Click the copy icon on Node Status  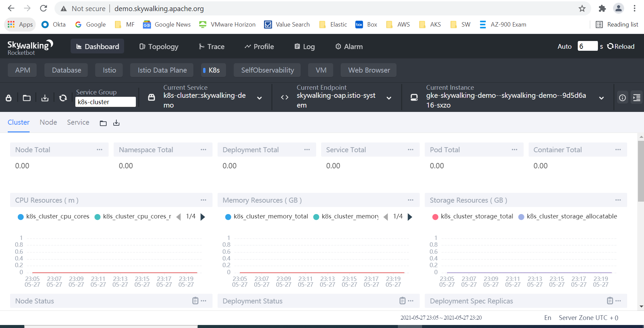coord(195,301)
